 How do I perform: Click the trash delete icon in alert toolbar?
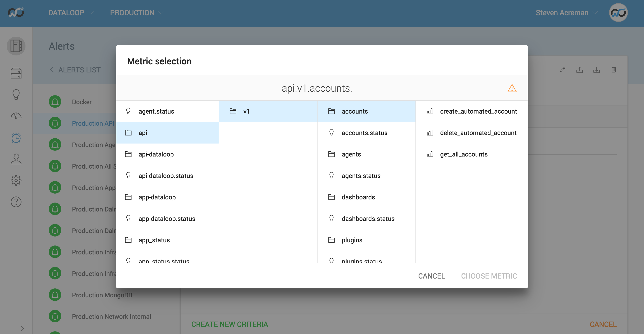click(x=614, y=70)
